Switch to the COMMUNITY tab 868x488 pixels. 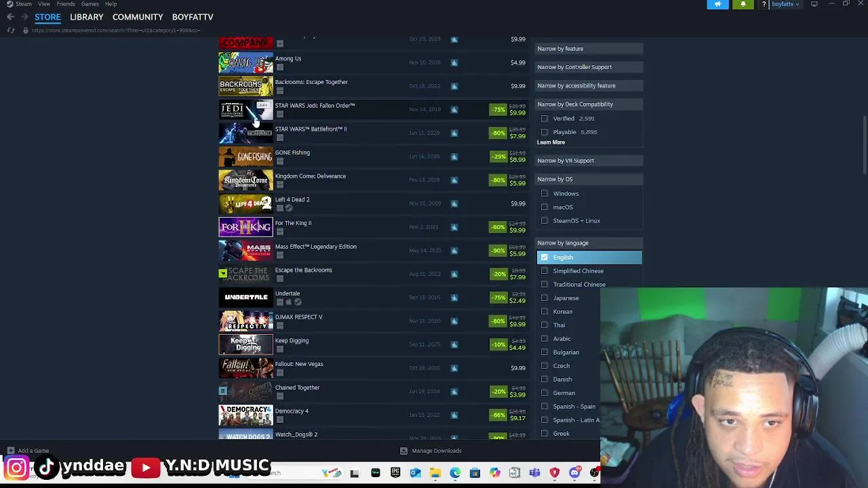(x=138, y=17)
